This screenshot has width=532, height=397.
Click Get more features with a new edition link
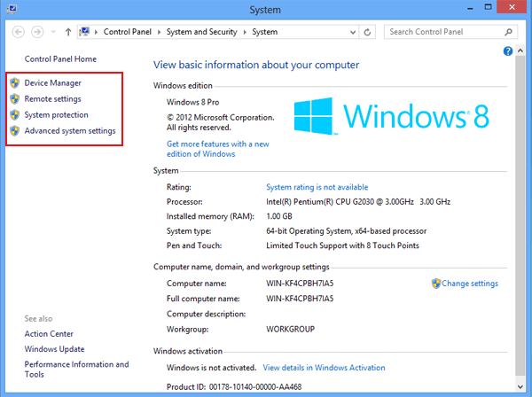pyautogui.click(x=218, y=149)
